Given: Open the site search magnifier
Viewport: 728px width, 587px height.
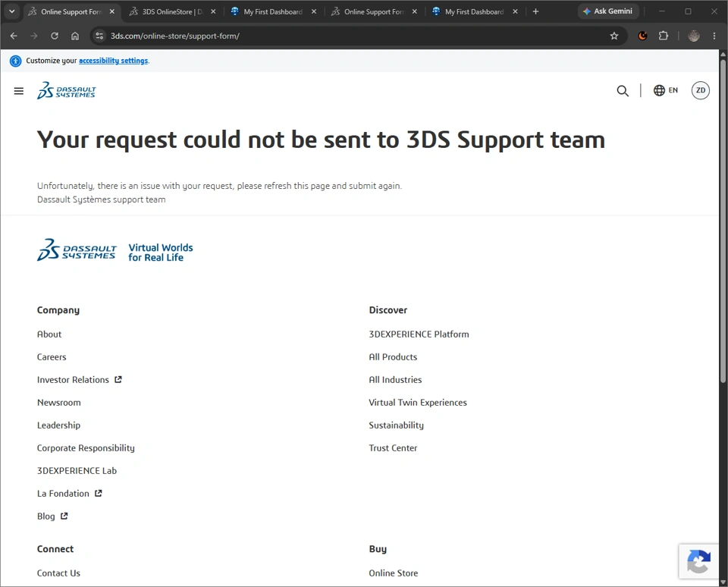Looking at the screenshot, I should pos(623,90).
